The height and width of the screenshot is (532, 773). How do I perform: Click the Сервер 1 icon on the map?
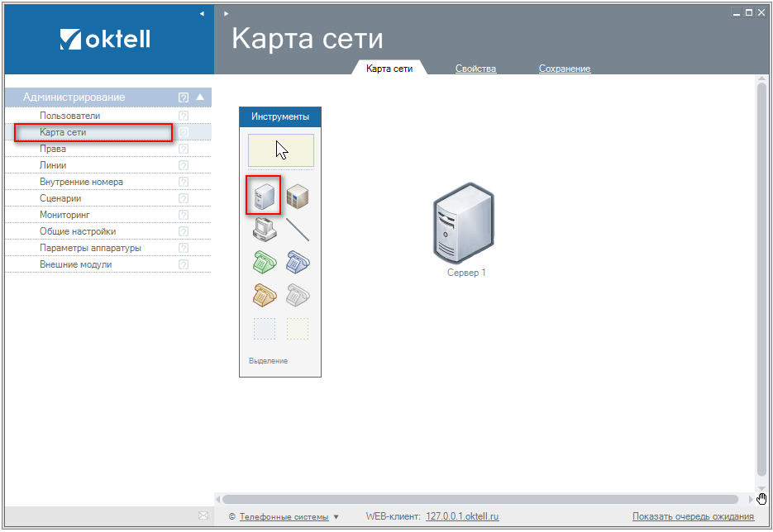(x=465, y=221)
